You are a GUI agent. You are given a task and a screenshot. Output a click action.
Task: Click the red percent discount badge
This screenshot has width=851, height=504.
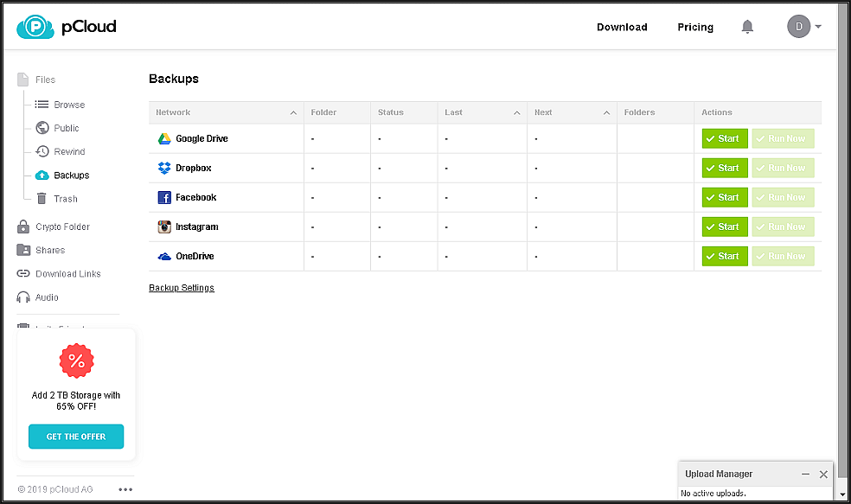pos(76,360)
